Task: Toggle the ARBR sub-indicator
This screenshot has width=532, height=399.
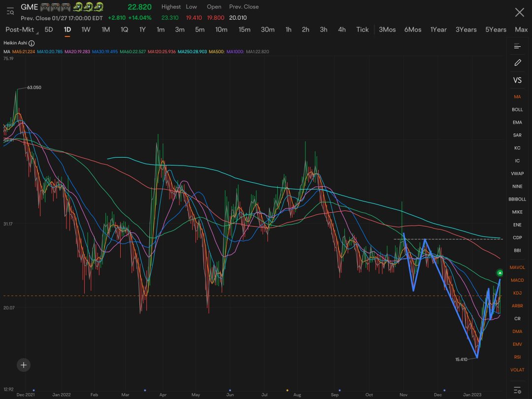Action: (x=517, y=306)
